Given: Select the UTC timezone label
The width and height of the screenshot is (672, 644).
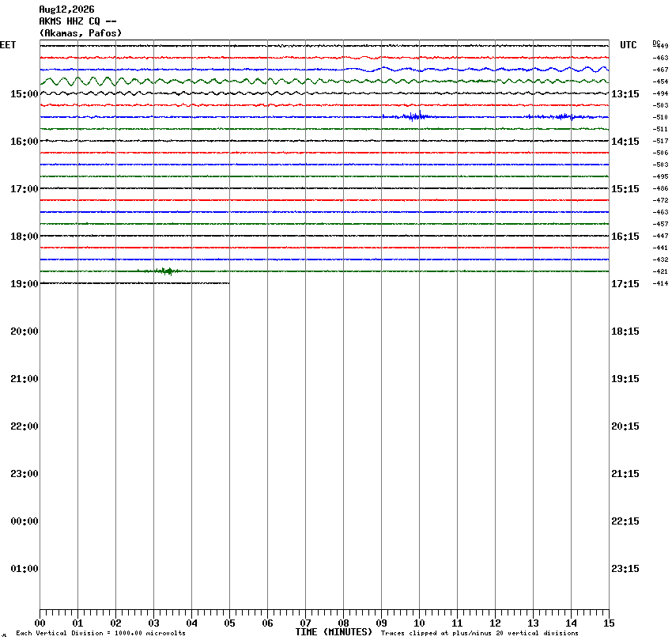Looking at the screenshot, I should tap(629, 45).
